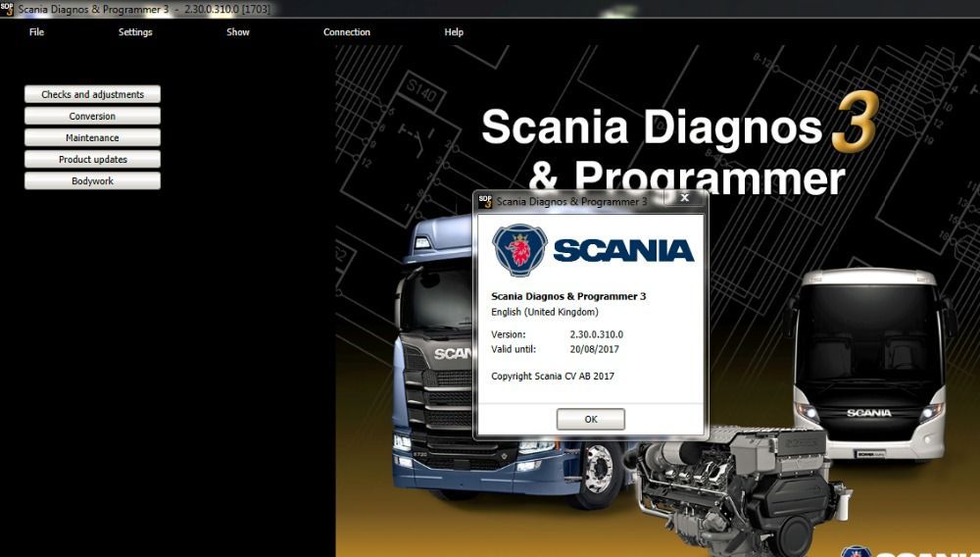Click the blue SCANIA wordmark in the dialog
The image size is (980, 557).
pyautogui.click(x=623, y=251)
